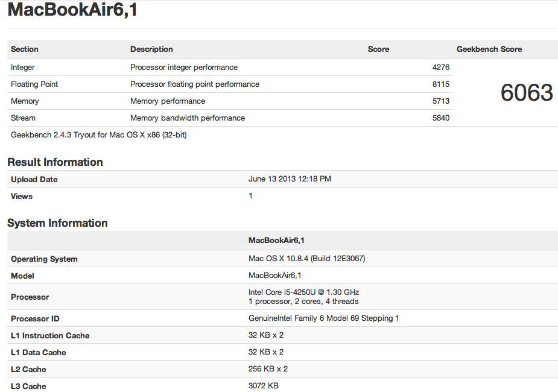Click the Description column header
The image size is (558, 392).
pos(151,49)
